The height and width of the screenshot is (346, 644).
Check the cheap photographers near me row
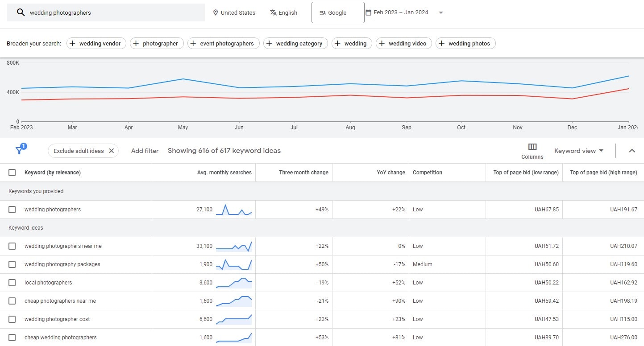(x=12, y=301)
